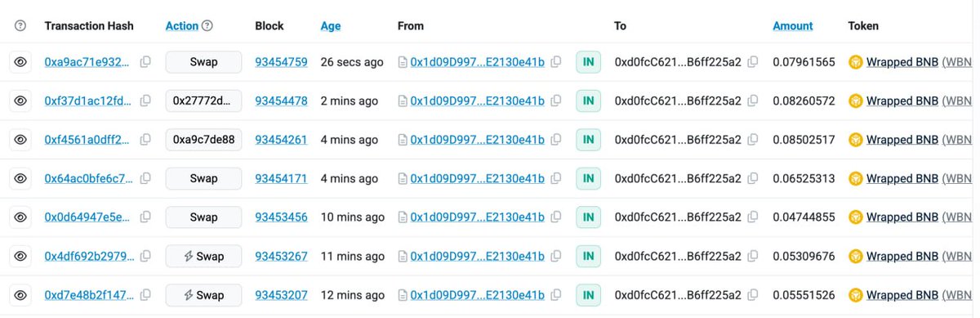Open From address in 2 mins ago row
The width and height of the screenshot is (980, 318).
point(477,101)
